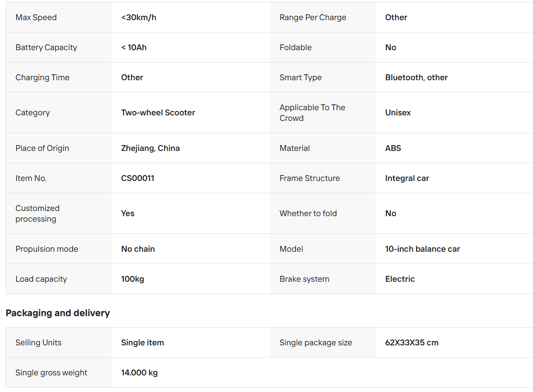Select the Integral car frame structure value
Image resolution: width=533 pixels, height=392 pixels.
(407, 178)
